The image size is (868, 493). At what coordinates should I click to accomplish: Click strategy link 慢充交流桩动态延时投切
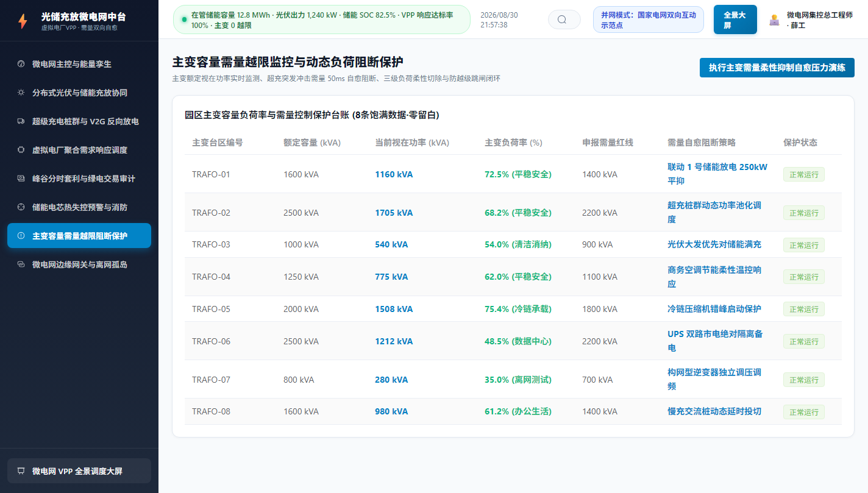click(x=714, y=411)
